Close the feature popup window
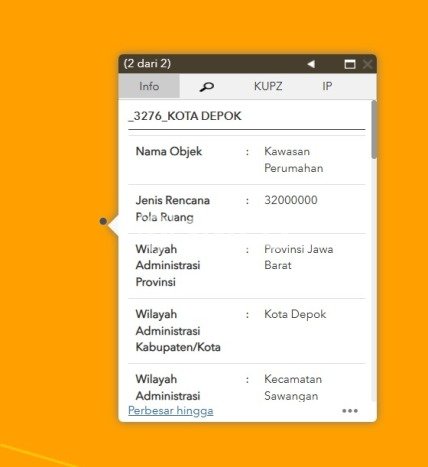The height and width of the screenshot is (467, 428). pyautogui.click(x=367, y=64)
